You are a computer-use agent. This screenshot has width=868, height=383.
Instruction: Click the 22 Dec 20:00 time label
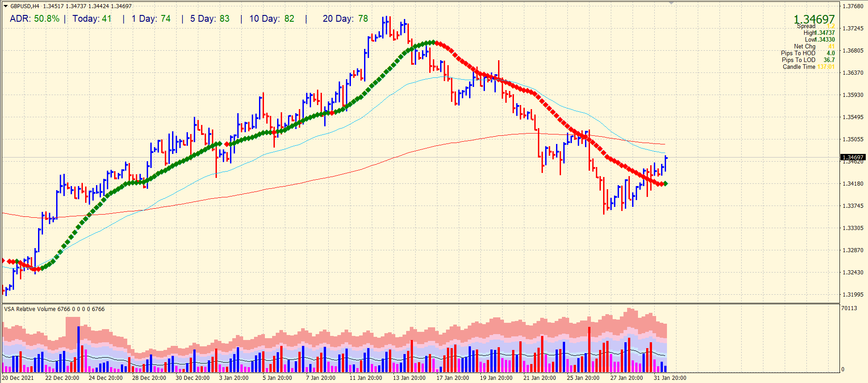point(62,378)
